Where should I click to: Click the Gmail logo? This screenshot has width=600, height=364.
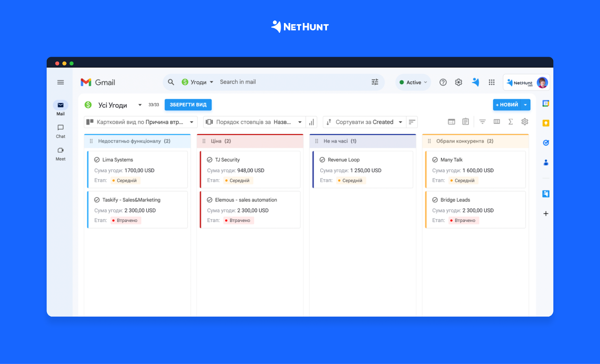[x=98, y=82]
